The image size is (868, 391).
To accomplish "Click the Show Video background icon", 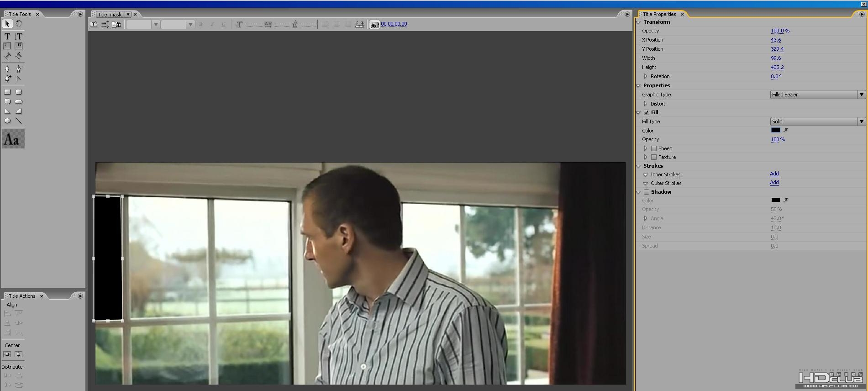I will [374, 25].
